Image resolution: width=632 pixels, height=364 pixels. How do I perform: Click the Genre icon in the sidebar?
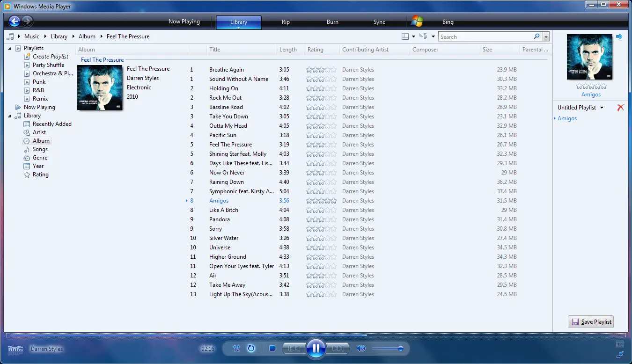point(27,158)
